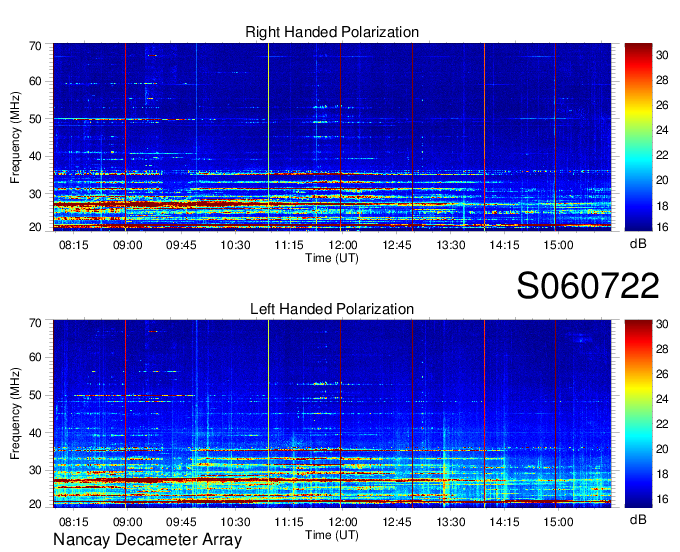Select the "S060722" observation label
Image resolution: width=680 pixels, height=552 pixels.
click(588, 286)
